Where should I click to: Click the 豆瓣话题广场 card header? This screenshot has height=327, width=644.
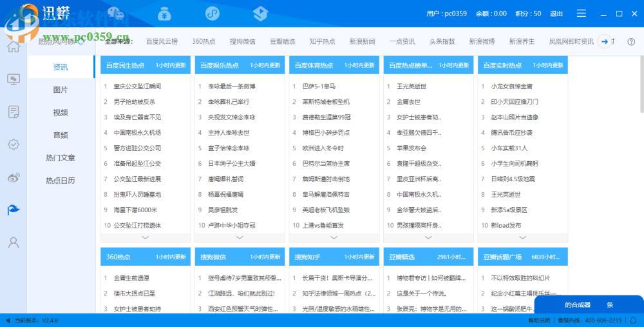[x=522, y=257]
